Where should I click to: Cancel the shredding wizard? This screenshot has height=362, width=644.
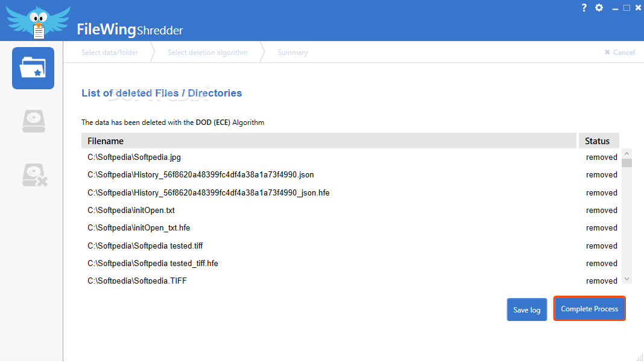(x=619, y=52)
